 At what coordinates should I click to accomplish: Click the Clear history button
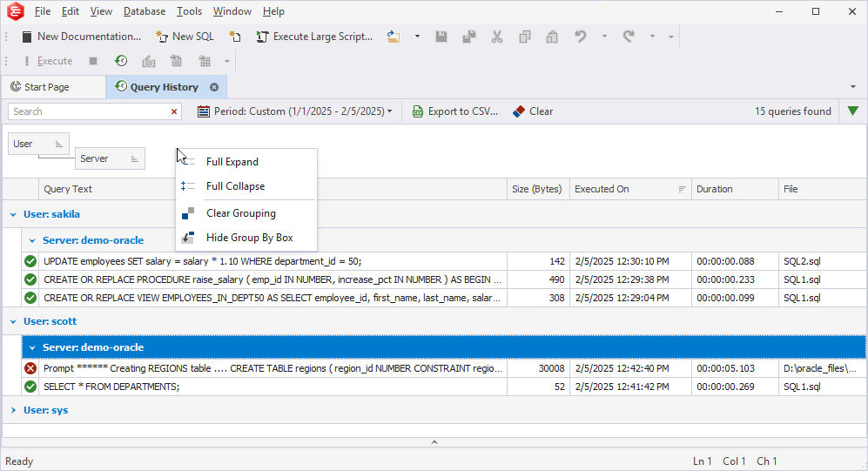coord(533,111)
